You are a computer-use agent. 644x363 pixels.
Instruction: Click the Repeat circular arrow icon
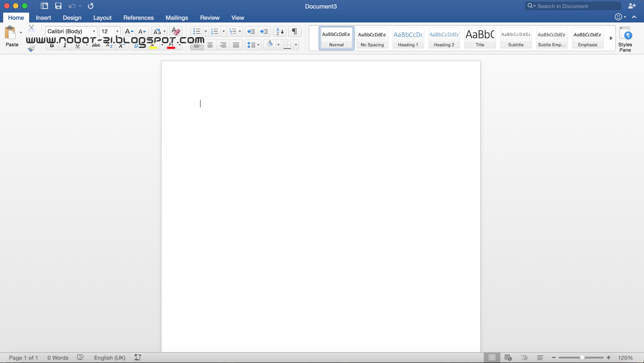point(91,6)
